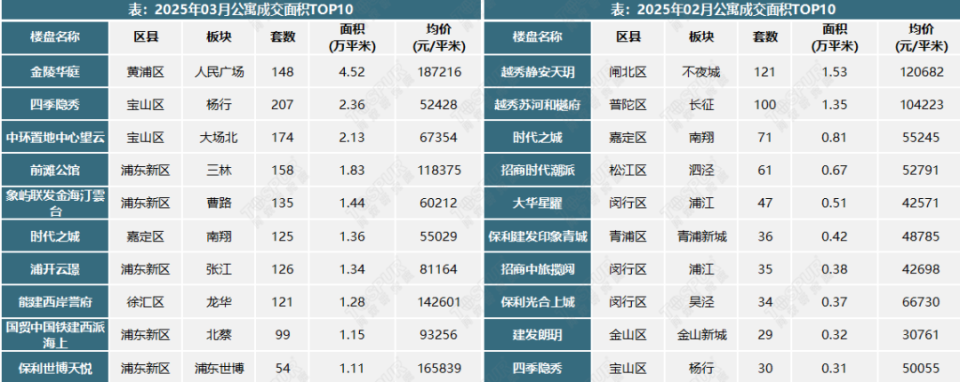
Task: Click the 浦开云璟 project name cell
Action: (x=54, y=269)
